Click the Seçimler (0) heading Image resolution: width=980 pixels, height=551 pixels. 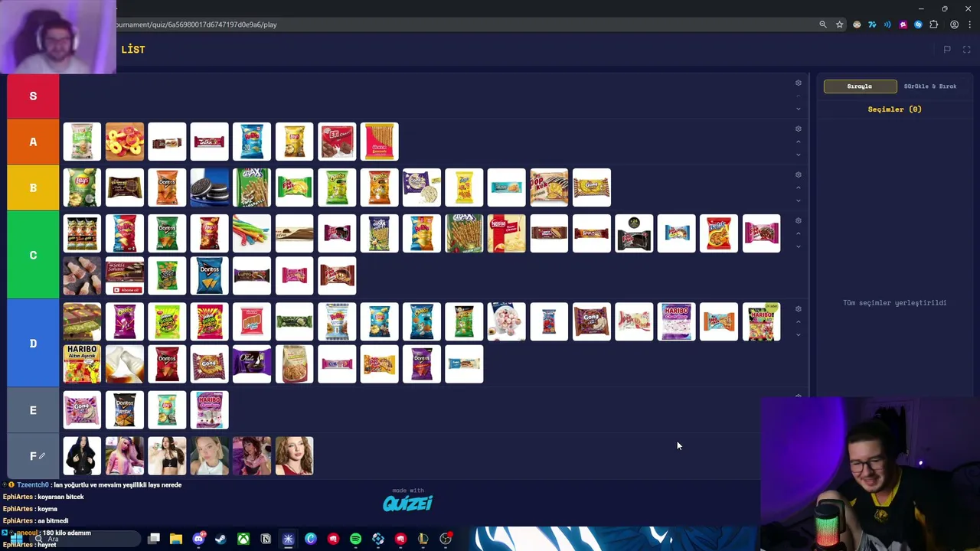[x=894, y=109]
